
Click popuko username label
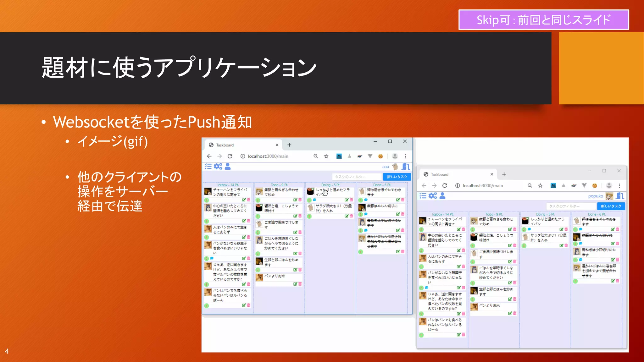coord(596,196)
